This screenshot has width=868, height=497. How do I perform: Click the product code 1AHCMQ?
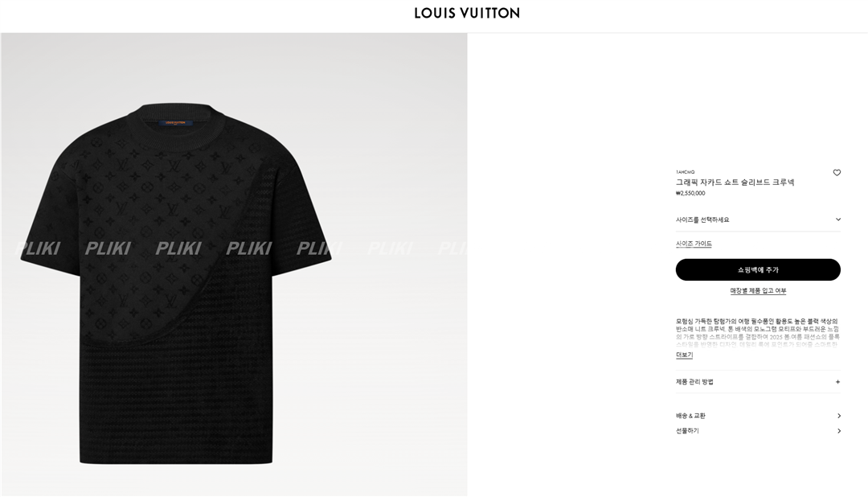pos(685,172)
